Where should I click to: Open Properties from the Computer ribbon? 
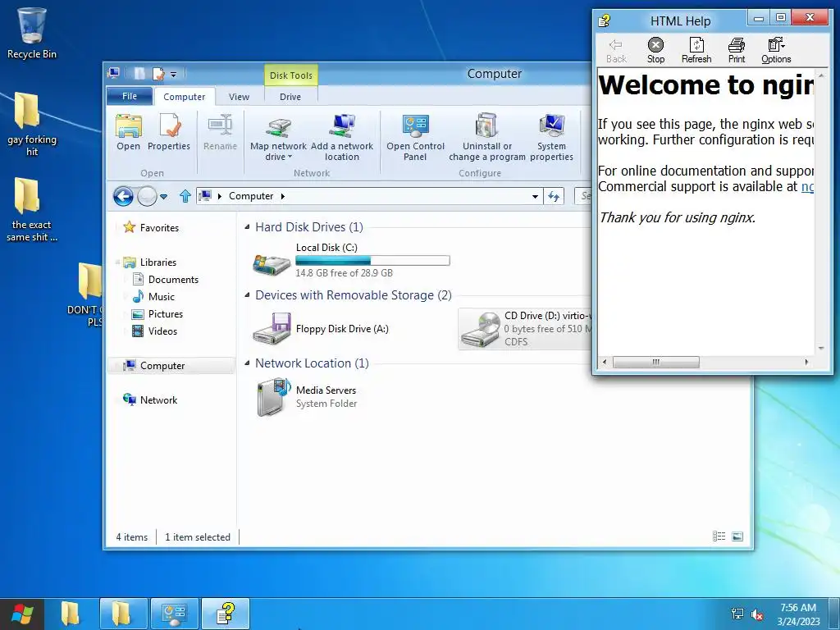coord(169,132)
